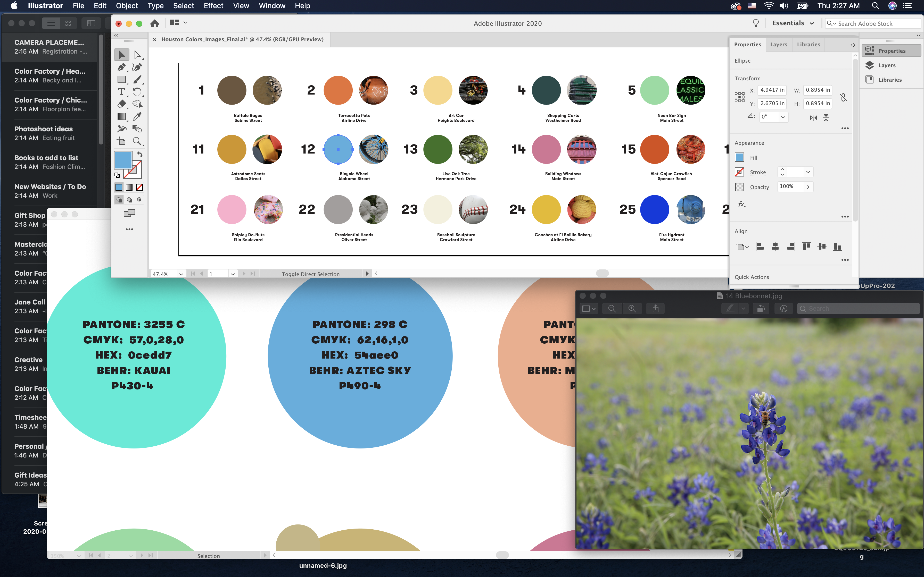The image size is (924, 577).
Task: Click the Stroke label link
Action: pyautogui.click(x=757, y=172)
